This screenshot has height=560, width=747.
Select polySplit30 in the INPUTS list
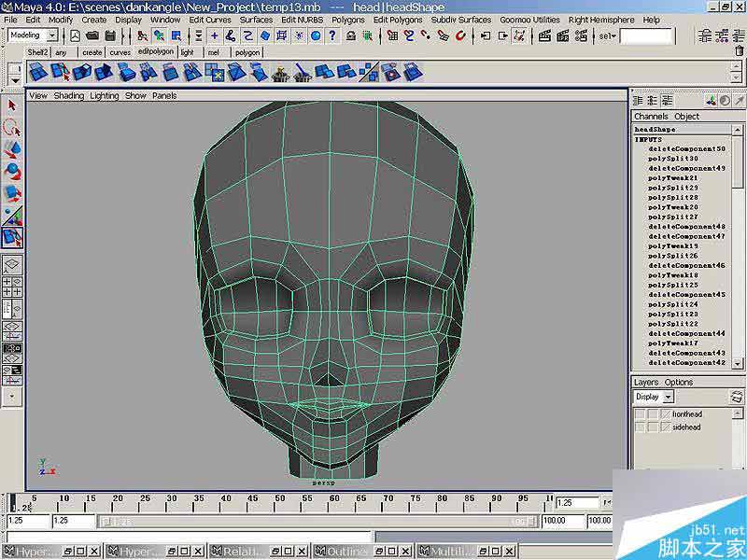point(673,159)
